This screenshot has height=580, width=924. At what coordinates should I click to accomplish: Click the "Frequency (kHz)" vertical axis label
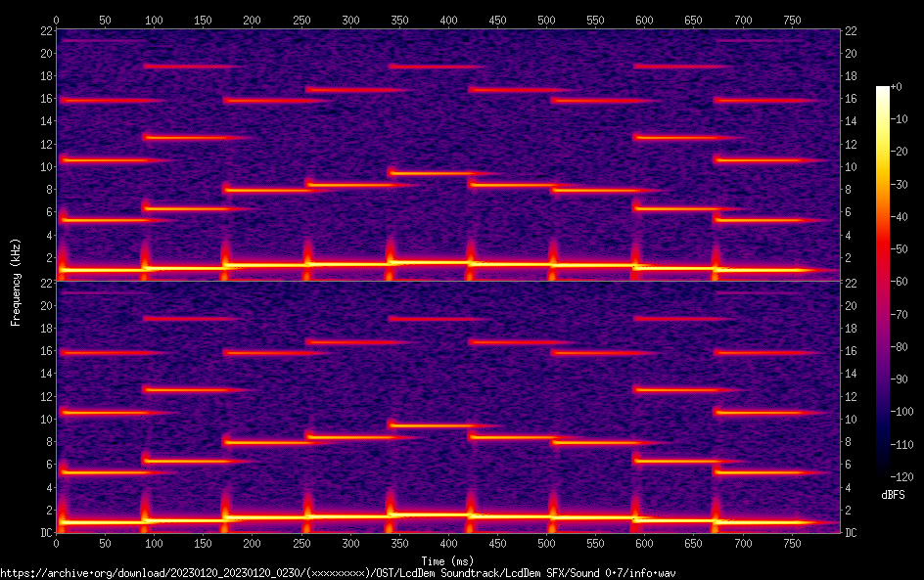click(15, 282)
